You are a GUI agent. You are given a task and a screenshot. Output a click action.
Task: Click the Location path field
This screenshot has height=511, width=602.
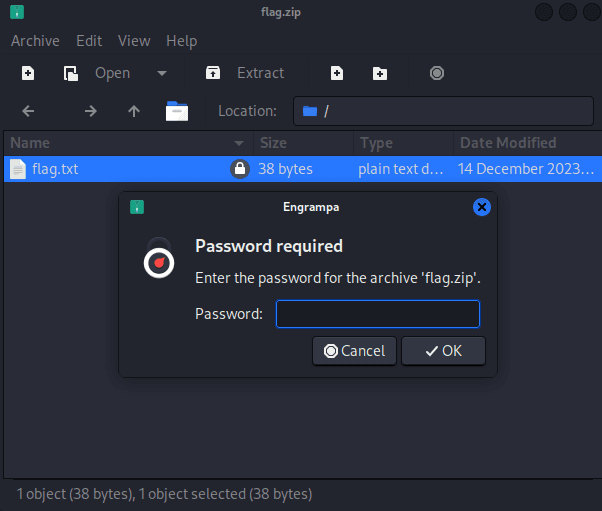443,111
